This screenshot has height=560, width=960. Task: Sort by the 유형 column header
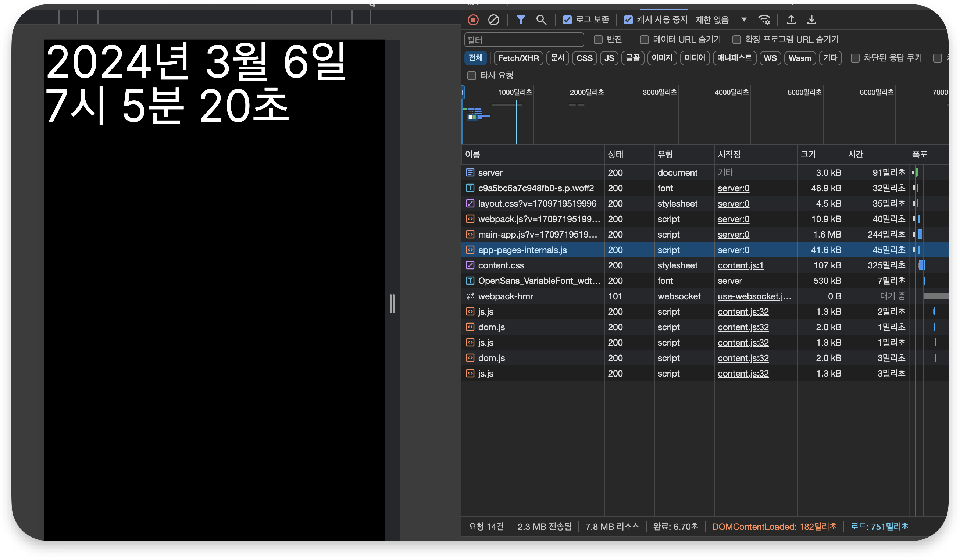[684, 154]
